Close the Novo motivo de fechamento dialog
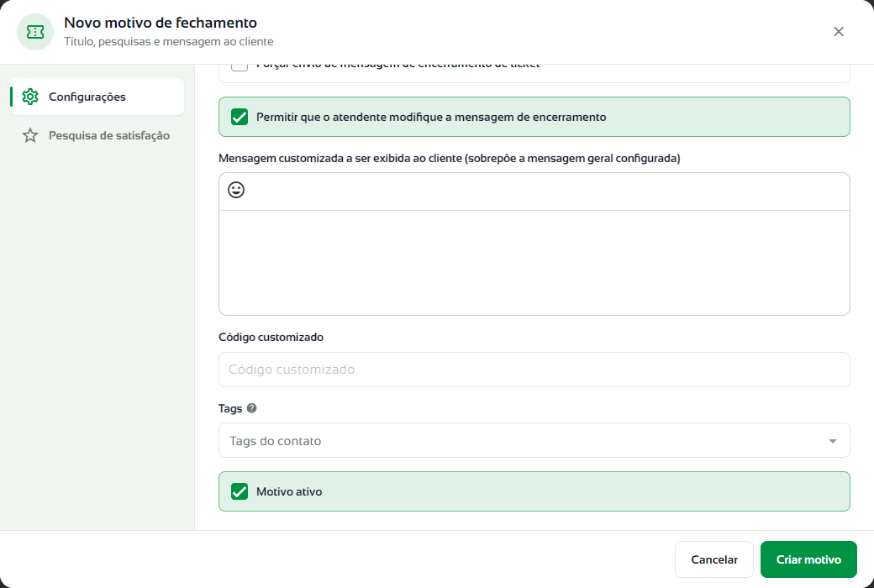The height and width of the screenshot is (588, 874). point(839,32)
